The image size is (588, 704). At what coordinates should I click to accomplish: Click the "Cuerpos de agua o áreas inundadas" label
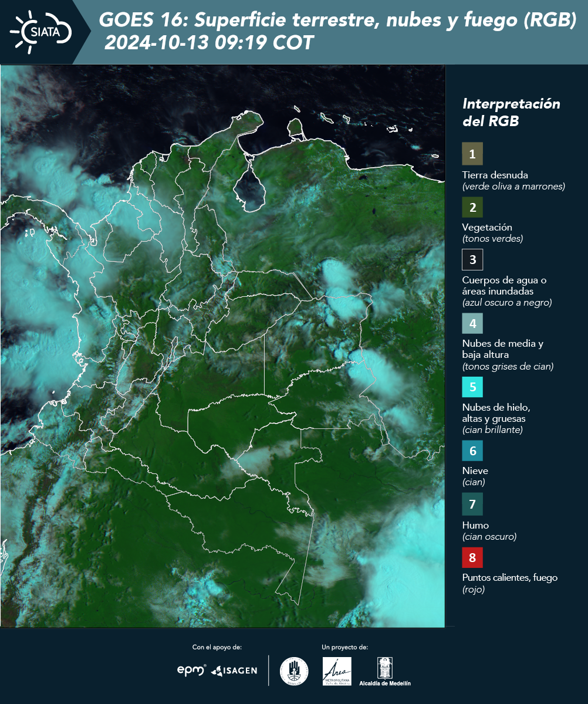click(x=504, y=286)
